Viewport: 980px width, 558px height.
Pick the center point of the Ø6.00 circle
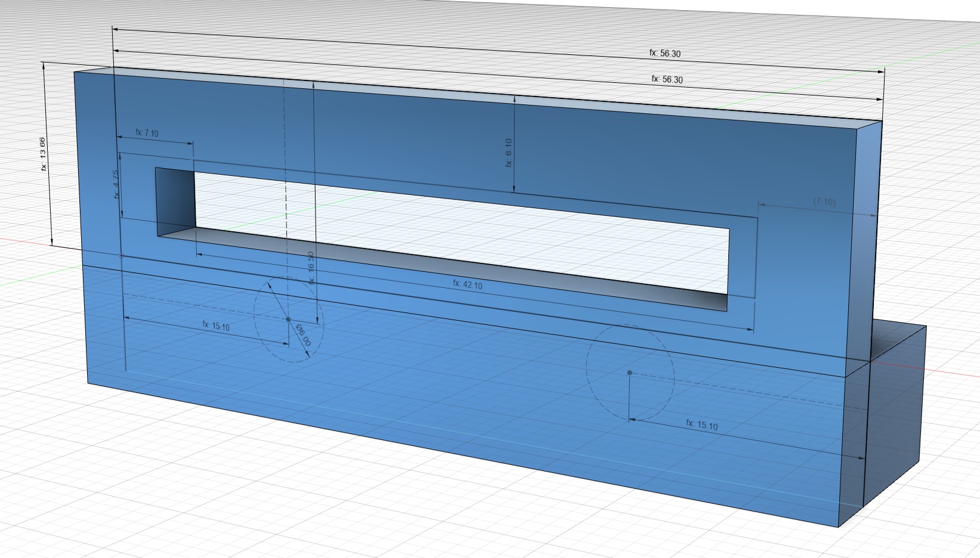[x=289, y=320]
